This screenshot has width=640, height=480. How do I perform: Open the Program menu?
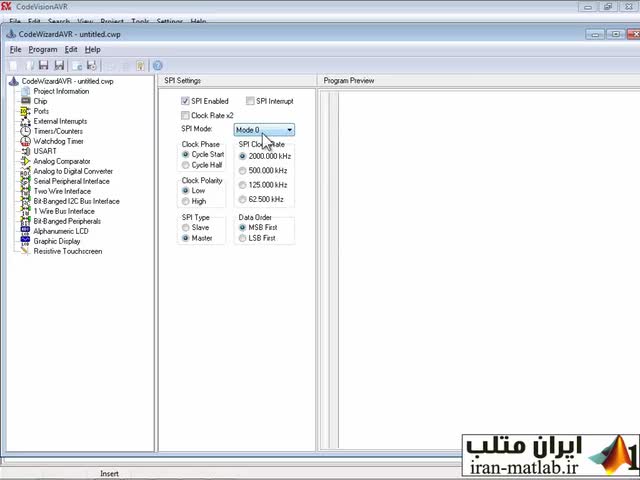tap(43, 49)
